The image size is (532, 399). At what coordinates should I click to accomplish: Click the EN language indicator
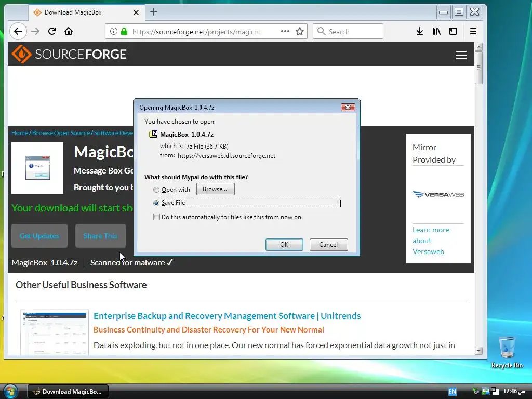(x=452, y=392)
